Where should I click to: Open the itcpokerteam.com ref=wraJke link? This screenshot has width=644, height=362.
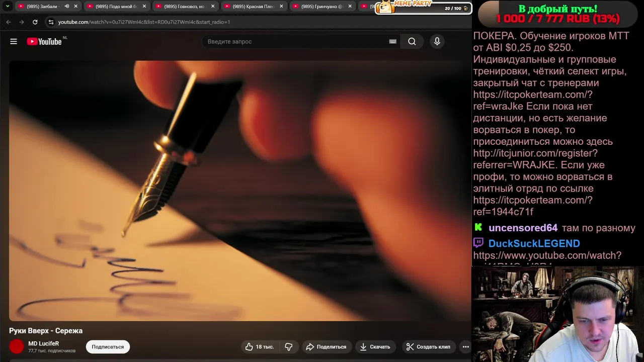(533, 100)
